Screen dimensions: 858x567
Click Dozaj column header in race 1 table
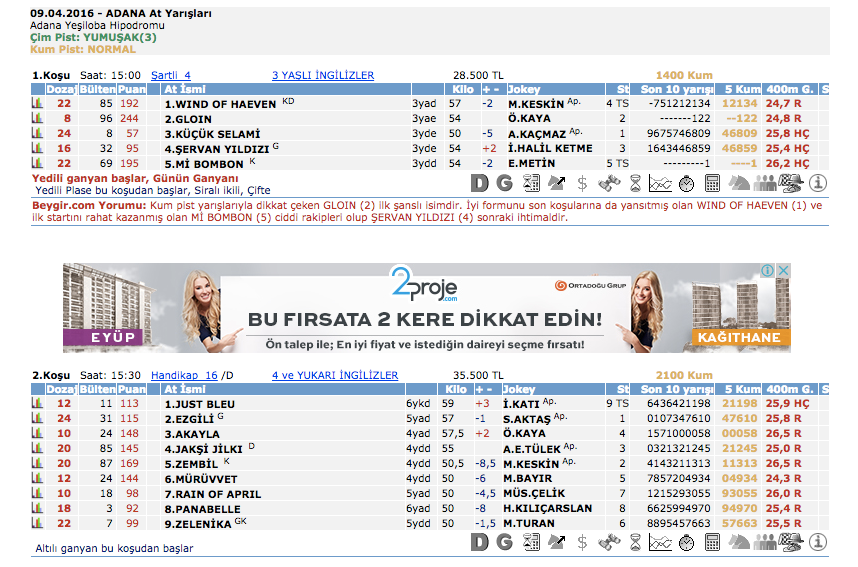[x=61, y=89]
